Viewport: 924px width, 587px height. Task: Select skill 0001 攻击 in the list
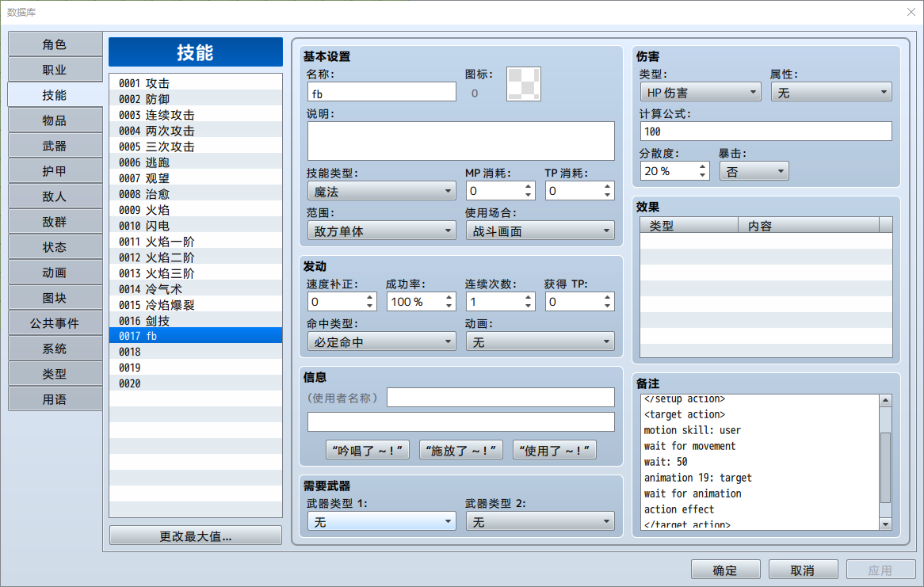(x=196, y=83)
